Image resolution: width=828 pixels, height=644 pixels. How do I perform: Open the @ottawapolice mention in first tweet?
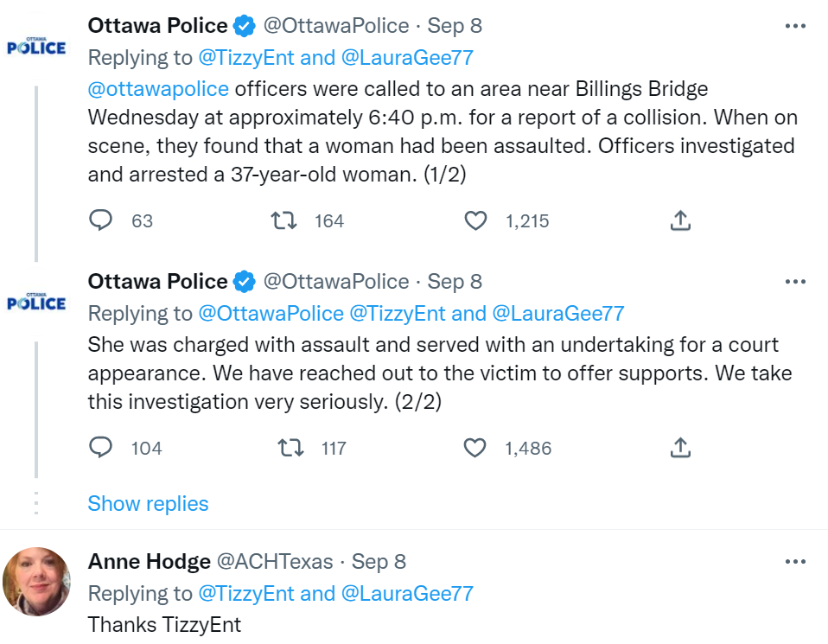158,89
